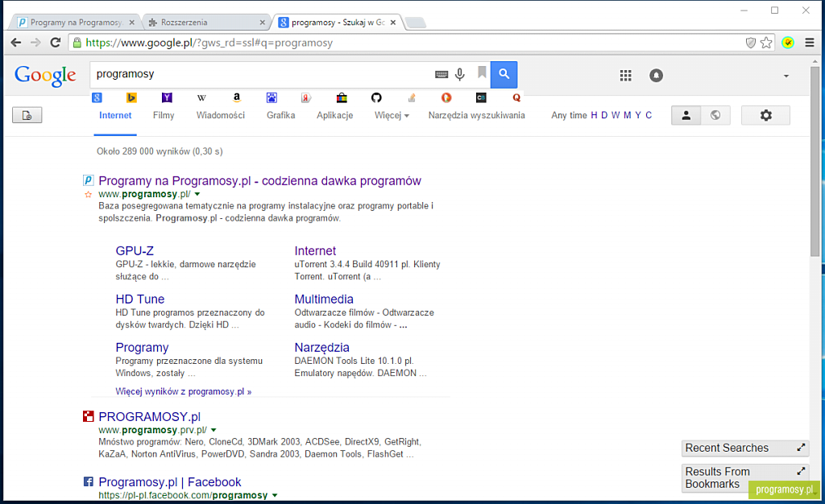Viewport: 825px width, 504px height.
Task: Open Narzędzia wyszukiwania options
Action: 476,115
